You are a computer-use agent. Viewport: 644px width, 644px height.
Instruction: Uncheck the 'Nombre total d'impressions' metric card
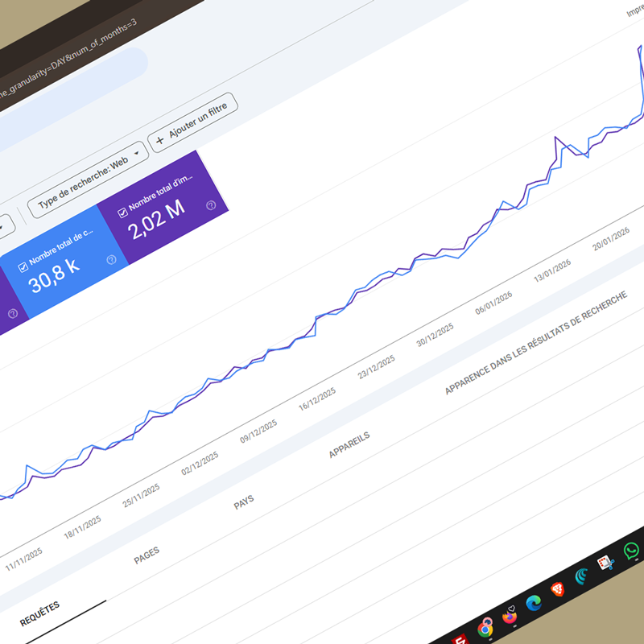point(122,212)
